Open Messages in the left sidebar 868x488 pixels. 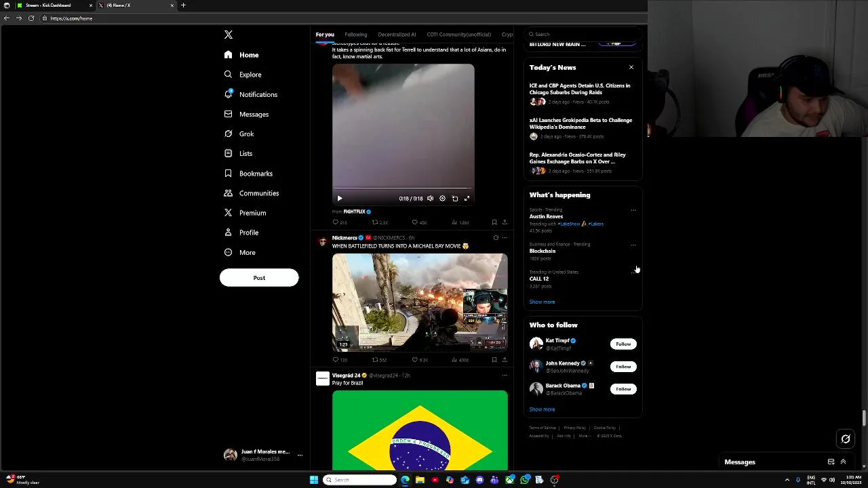tap(246, 114)
